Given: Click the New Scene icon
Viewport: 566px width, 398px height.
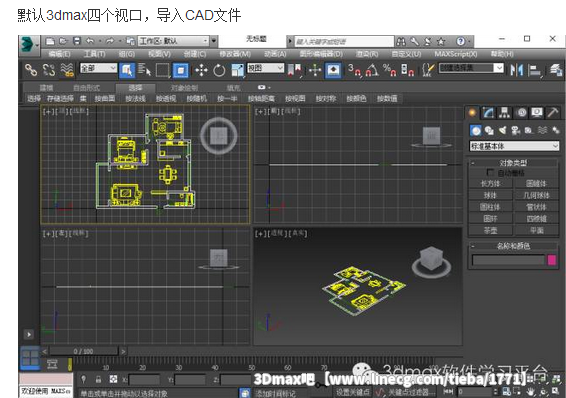Looking at the screenshot, I should click(50, 41).
